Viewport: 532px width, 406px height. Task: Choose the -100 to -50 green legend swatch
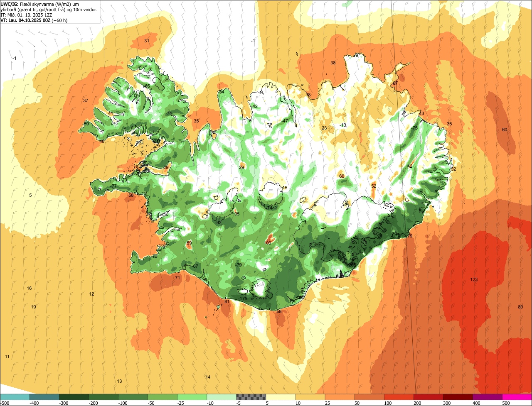(x=133, y=397)
